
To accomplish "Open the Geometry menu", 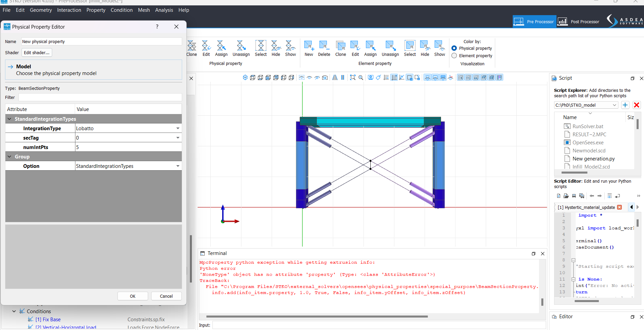I will point(41,10).
